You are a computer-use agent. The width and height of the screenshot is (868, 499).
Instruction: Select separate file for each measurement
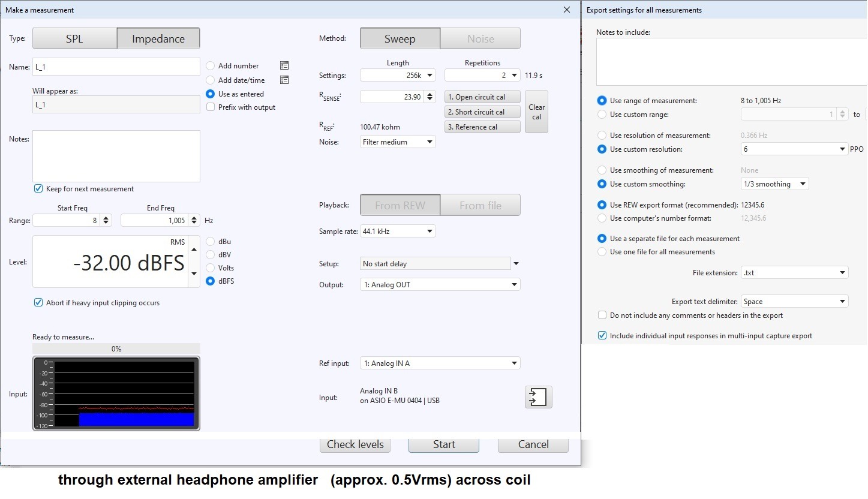602,239
